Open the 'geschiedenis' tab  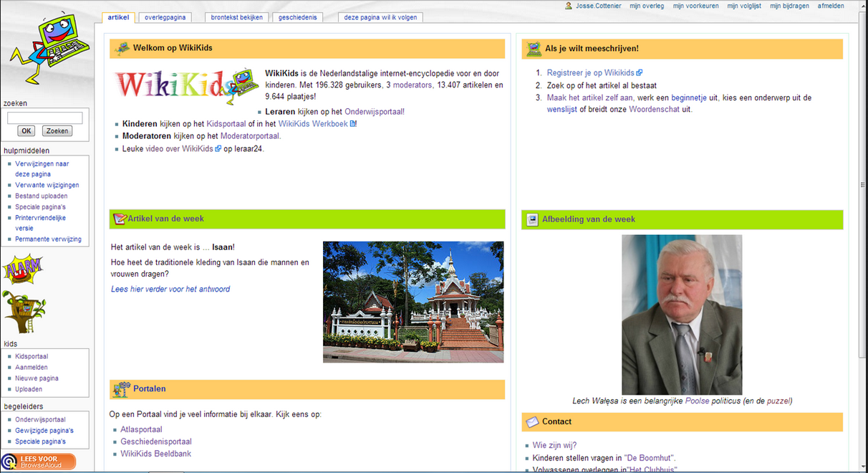coord(297,17)
